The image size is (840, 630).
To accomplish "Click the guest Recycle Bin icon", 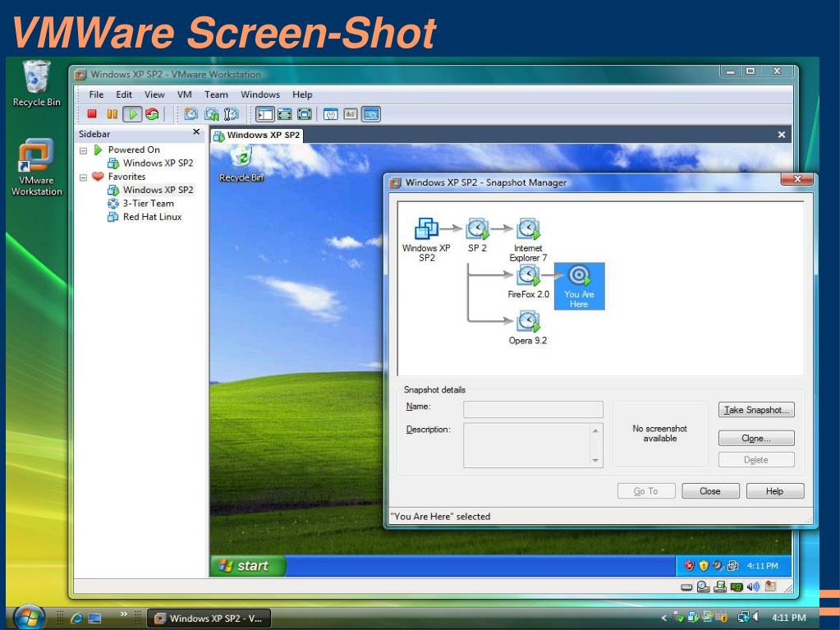I will point(241,164).
